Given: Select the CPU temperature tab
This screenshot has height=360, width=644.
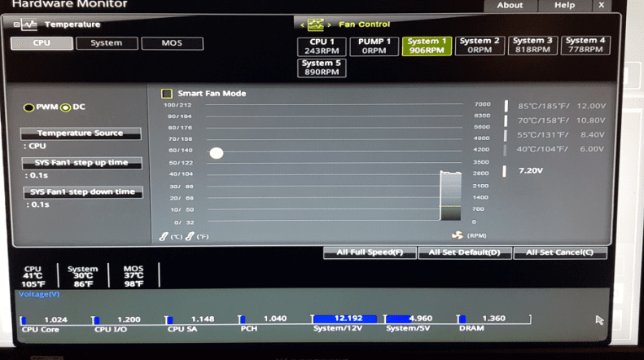Looking at the screenshot, I should (42, 43).
